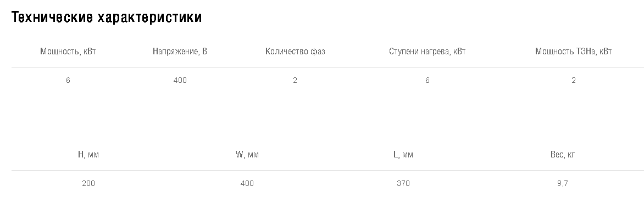Screen dimensions: 644x209
Task: Click the Количество фаз column header
Action: coord(295,51)
